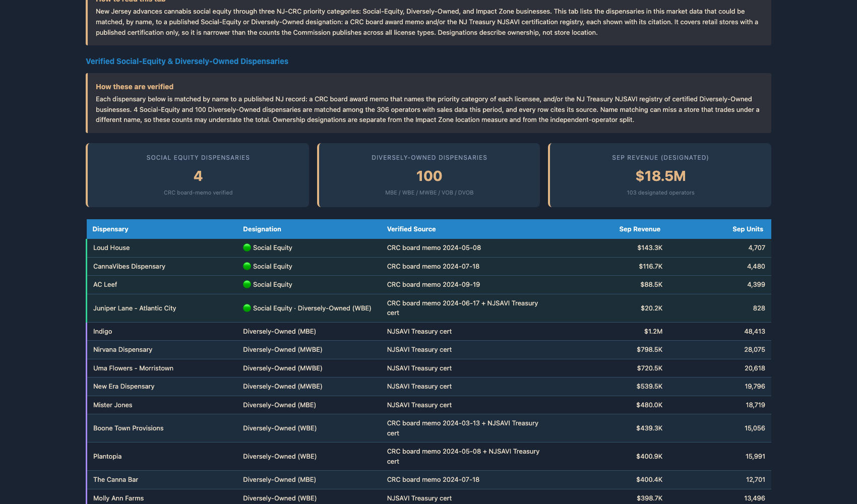Click the green dot in AC Leef row
Image resolution: width=857 pixels, height=504 pixels.
[x=247, y=284]
